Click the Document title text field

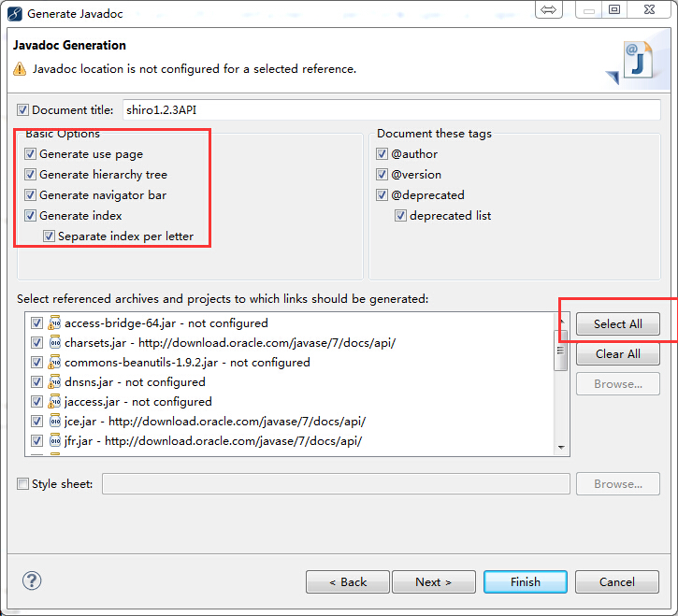click(x=390, y=110)
